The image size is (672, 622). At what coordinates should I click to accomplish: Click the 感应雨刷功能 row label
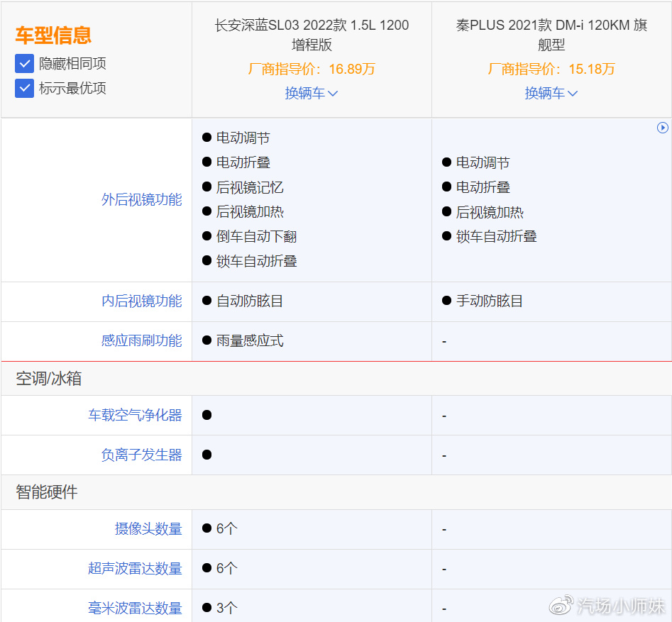(142, 341)
